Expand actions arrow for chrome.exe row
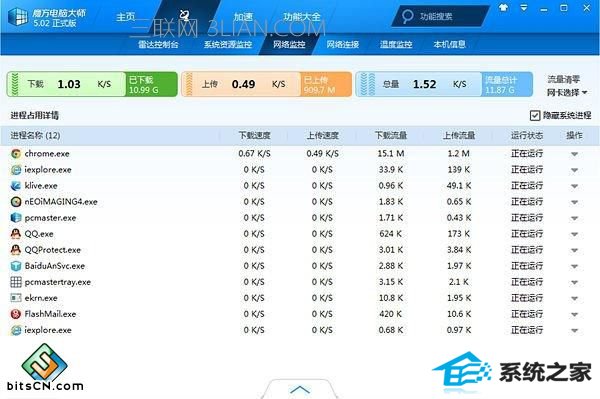Viewport: 600px width, 399px height. [x=574, y=154]
